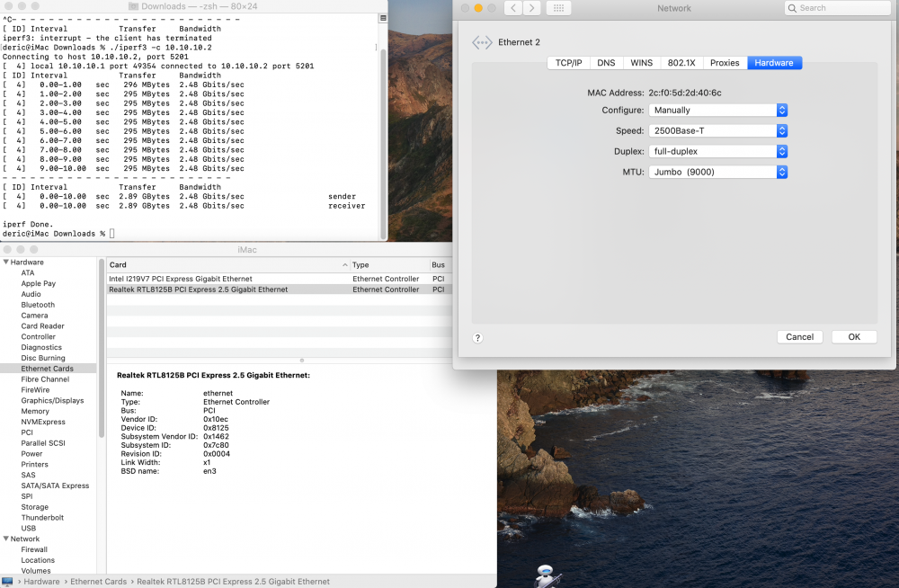Select Fibre Channel in the sidebar
The height and width of the screenshot is (588, 899).
(45, 379)
